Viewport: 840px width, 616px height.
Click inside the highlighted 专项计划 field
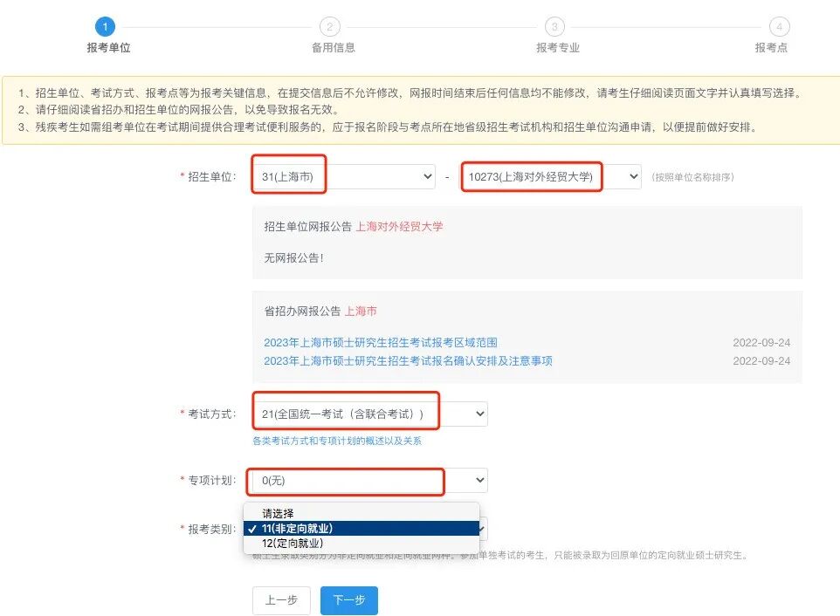(x=345, y=480)
